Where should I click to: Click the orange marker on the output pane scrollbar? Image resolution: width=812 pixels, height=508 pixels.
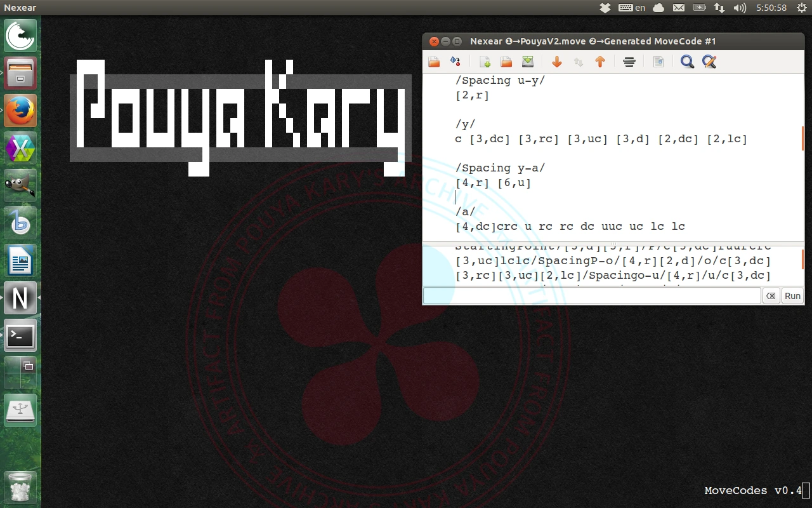(802, 259)
